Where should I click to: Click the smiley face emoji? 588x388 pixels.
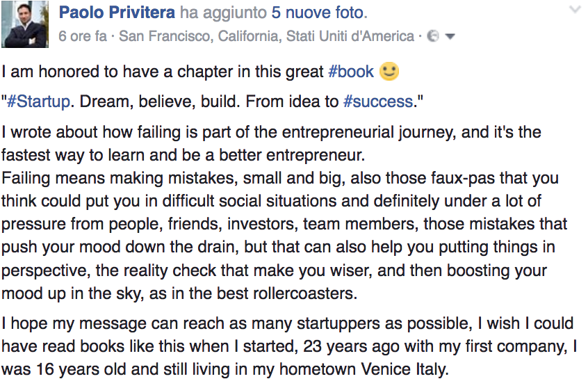tap(390, 71)
